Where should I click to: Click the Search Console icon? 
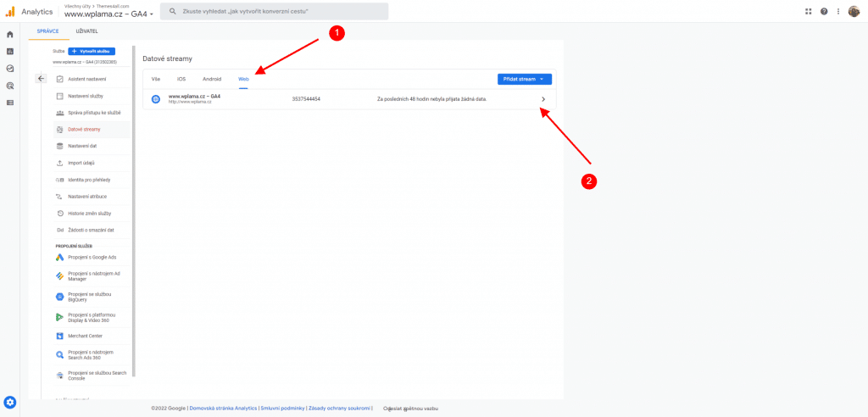pos(60,375)
